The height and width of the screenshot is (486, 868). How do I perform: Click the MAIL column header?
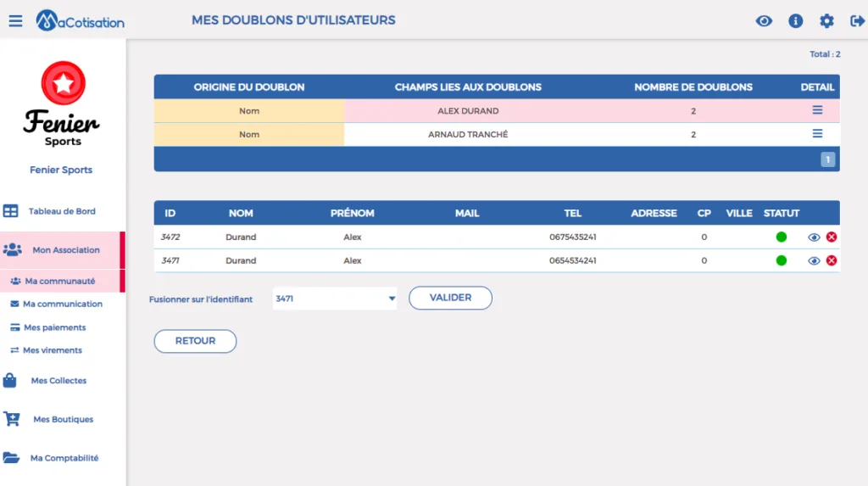[467, 214]
